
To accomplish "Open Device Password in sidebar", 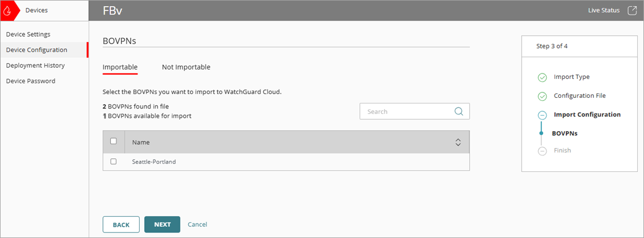I will point(31,81).
